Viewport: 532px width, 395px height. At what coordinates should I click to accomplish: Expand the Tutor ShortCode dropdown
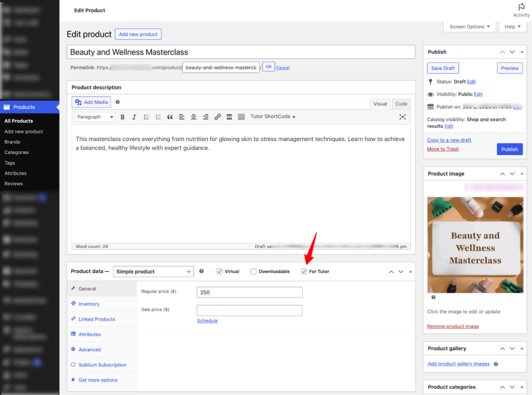tap(273, 117)
